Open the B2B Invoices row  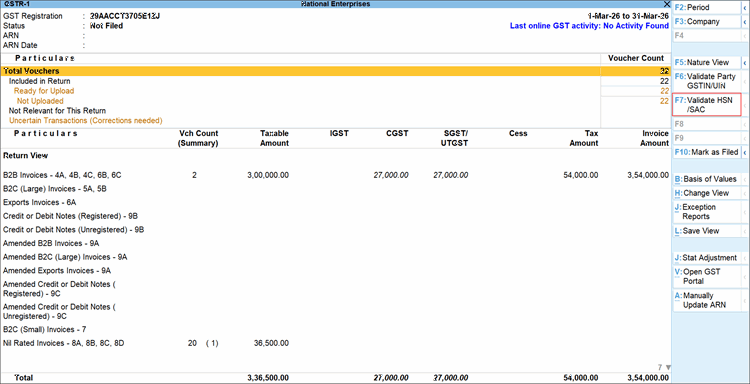pyautogui.click(x=335, y=176)
